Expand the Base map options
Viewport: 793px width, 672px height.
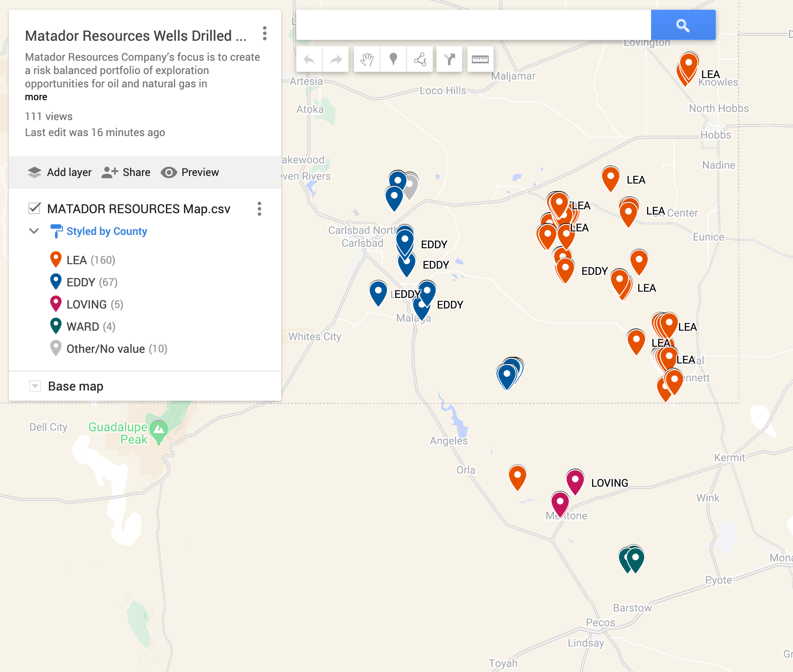(x=34, y=386)
